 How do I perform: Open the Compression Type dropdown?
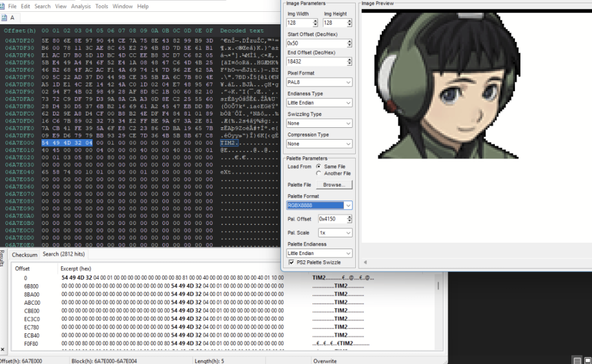[320, 144]
